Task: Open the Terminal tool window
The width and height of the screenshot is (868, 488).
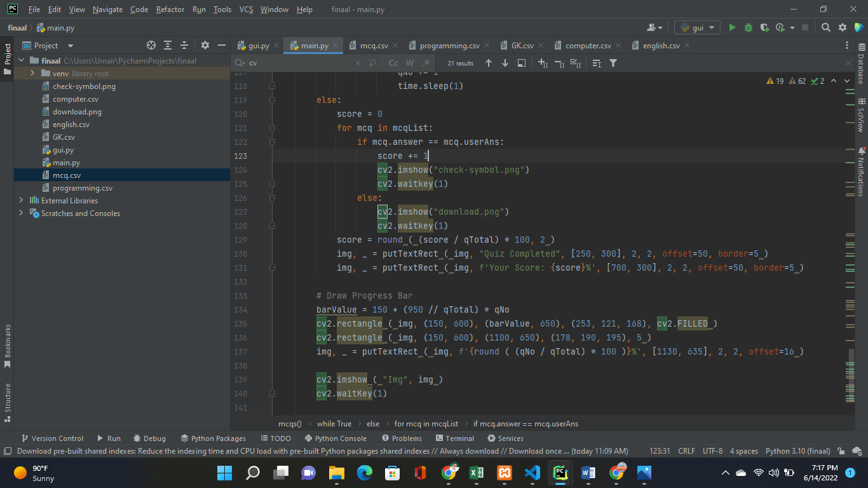Action: click(455, 438)
